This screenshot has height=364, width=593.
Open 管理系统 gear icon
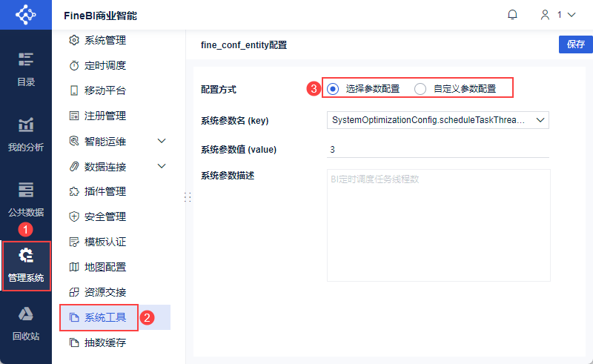tap(26, 256)
